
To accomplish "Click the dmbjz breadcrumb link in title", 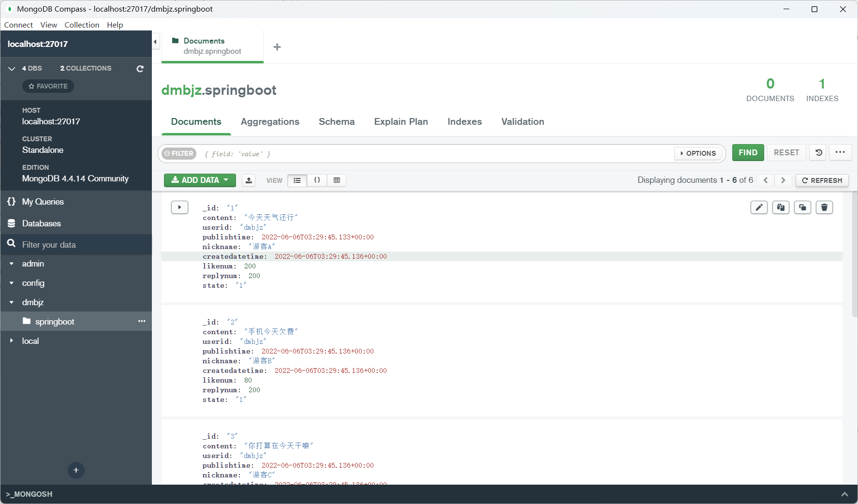I will tap(181, 90).
